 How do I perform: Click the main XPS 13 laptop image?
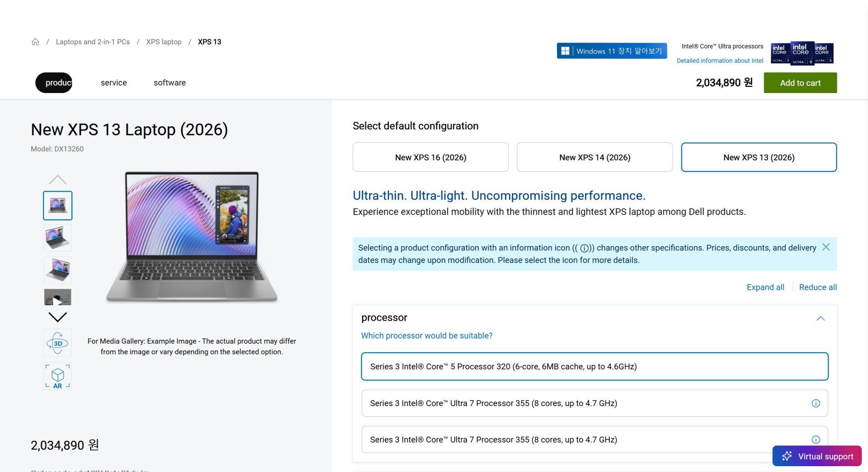(192, 237)
